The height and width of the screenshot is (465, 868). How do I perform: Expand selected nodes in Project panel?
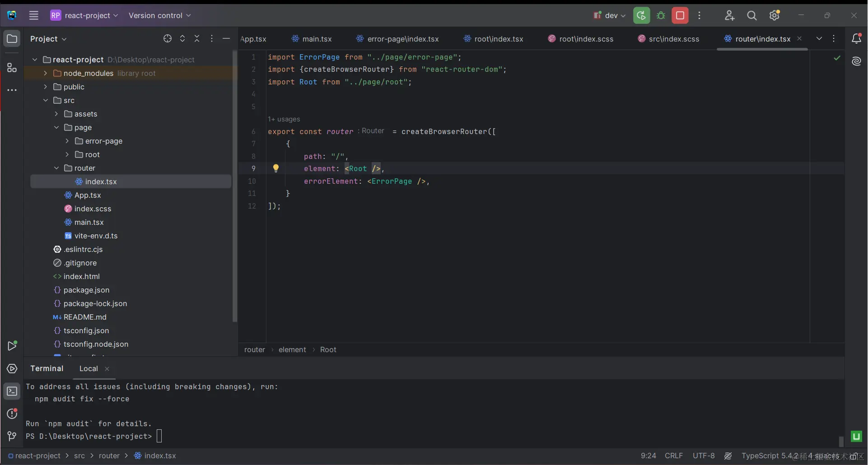[x=182, y=39]
